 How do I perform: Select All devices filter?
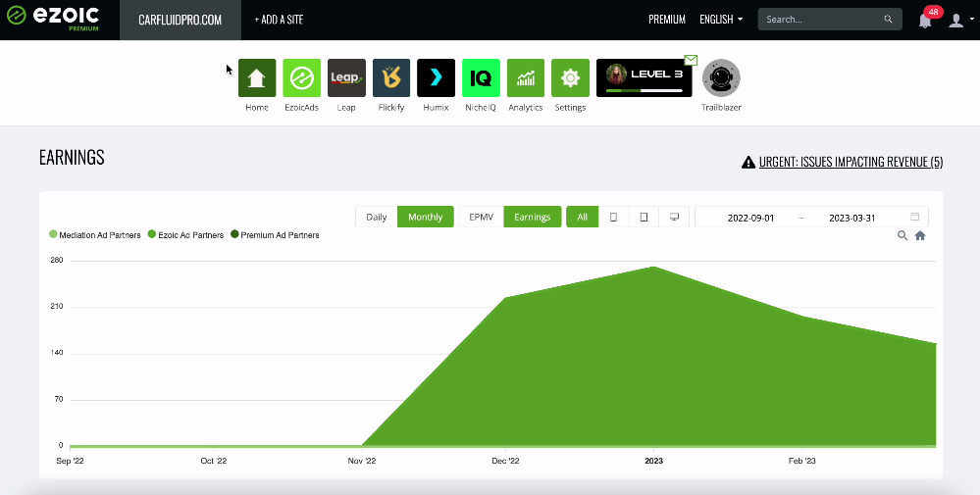583,217
